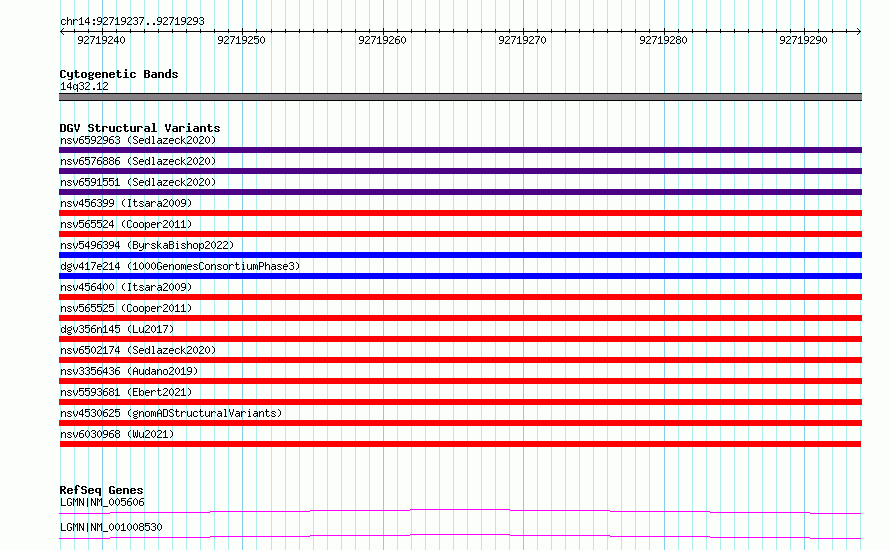Click ruler tick label 92719240
The height and width of the screenshot is (550, 890).
101,40
